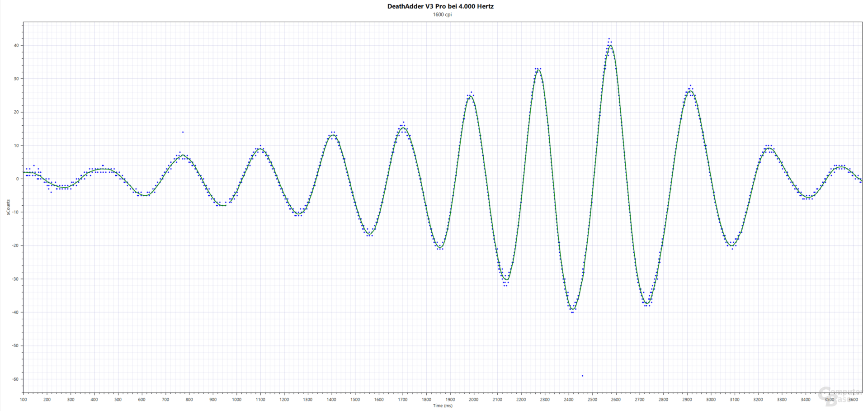Screen dimensions: 868x411
Task: Click the x-axis tick label "1400"
Action: tap(331, 400)
